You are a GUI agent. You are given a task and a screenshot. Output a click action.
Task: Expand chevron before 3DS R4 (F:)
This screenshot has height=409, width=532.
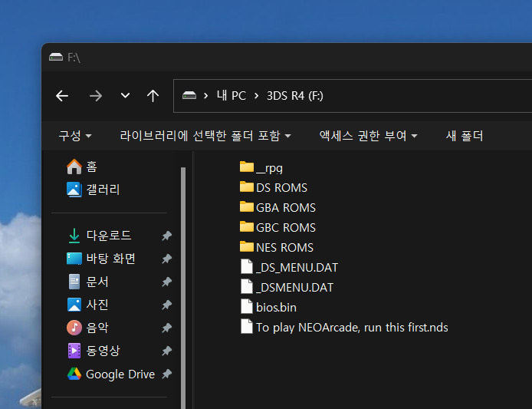click(x=257, y=96)
